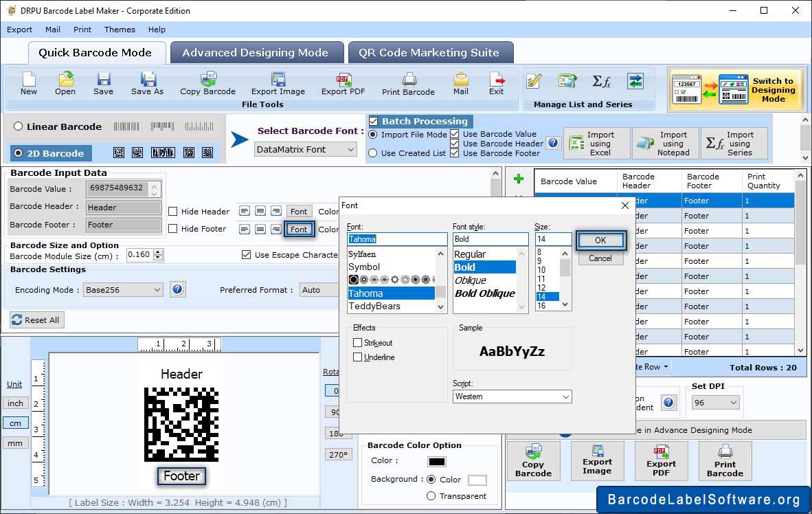Open the Set DPI dropdown
812x514 pixels.
click(x=715, y=403)
